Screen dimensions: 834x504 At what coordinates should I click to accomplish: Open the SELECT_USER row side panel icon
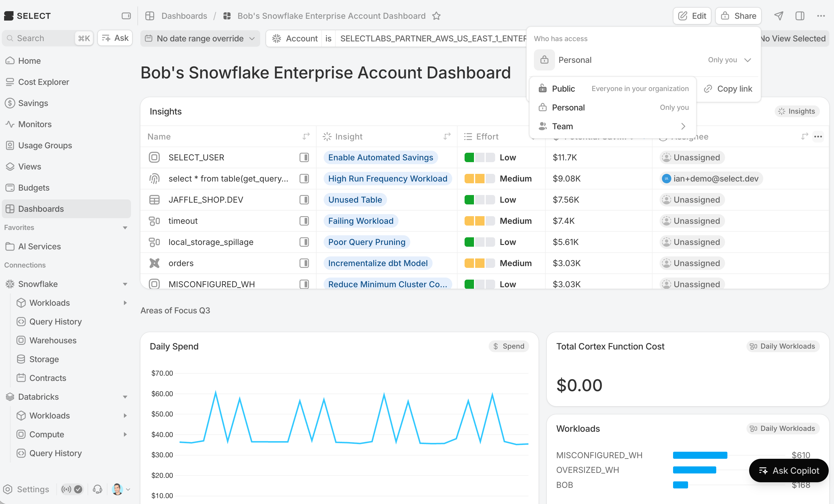pyautogui.click(x=304, y=157)
